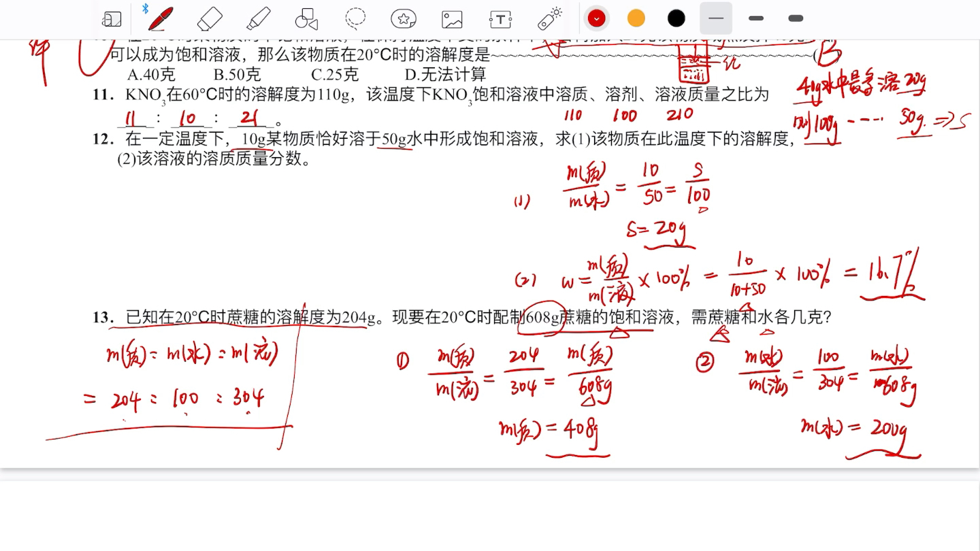Choose the orange pen color

pos(636,18)
